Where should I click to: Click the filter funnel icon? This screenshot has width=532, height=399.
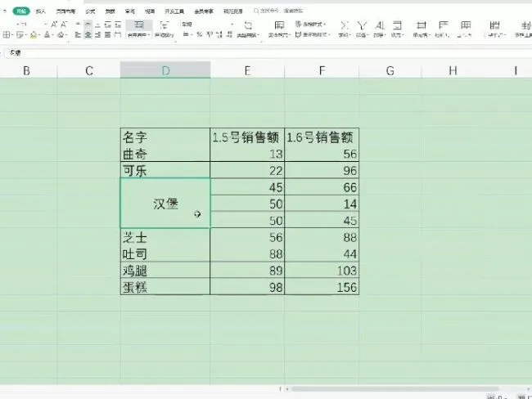point(362,25)
